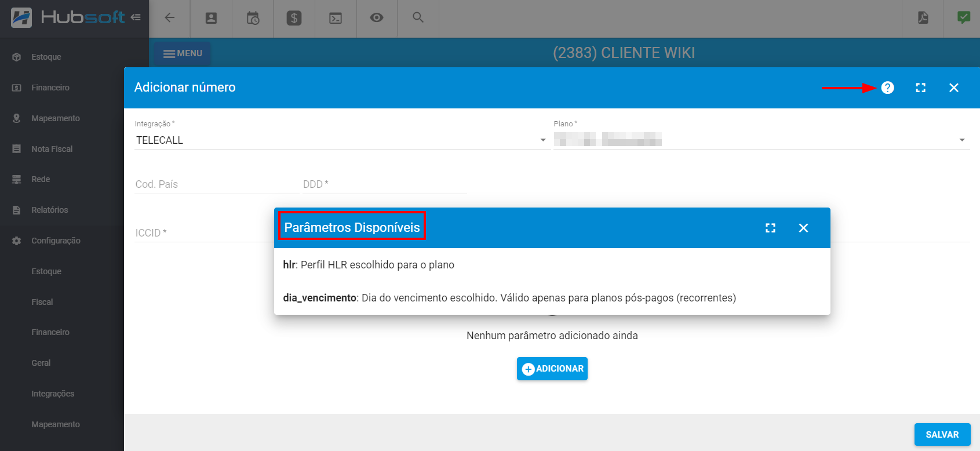The image size is (980, 451).
Task: Select Estoque under Configuração
Action: (62, 271)
